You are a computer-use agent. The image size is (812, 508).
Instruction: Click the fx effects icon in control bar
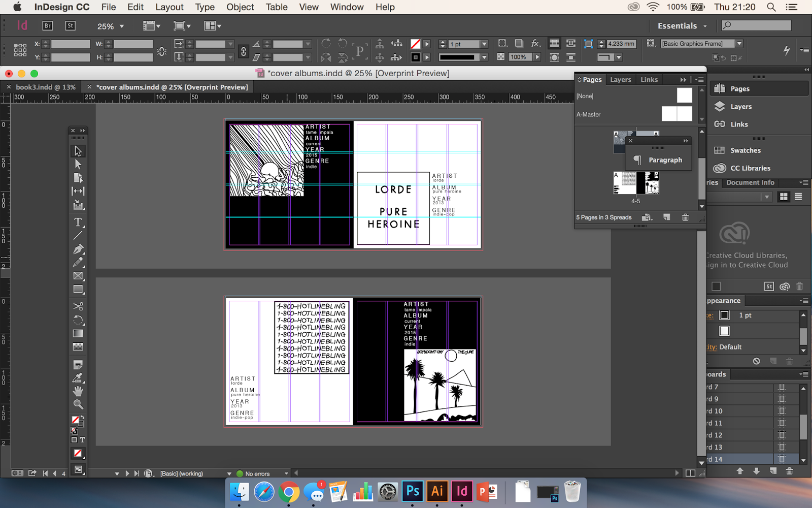pyautogui.click(x=535, y=44)
